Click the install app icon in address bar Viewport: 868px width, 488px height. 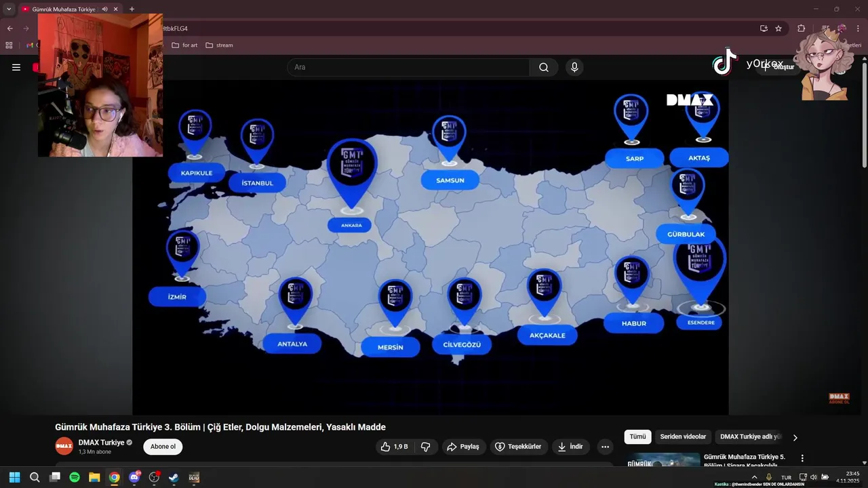764,28
